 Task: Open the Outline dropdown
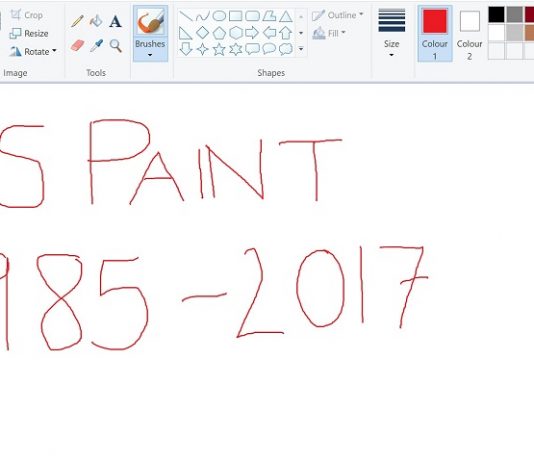pos(337,15)
